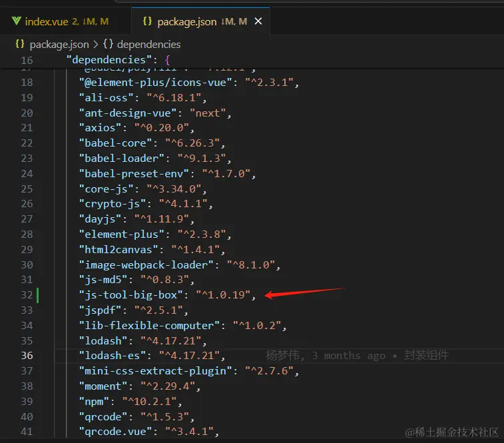Image resolution: width=504 pixels, height=443 pixels.
Task: Click the "lodash-es" key on line 36
Action: (112, 356)
